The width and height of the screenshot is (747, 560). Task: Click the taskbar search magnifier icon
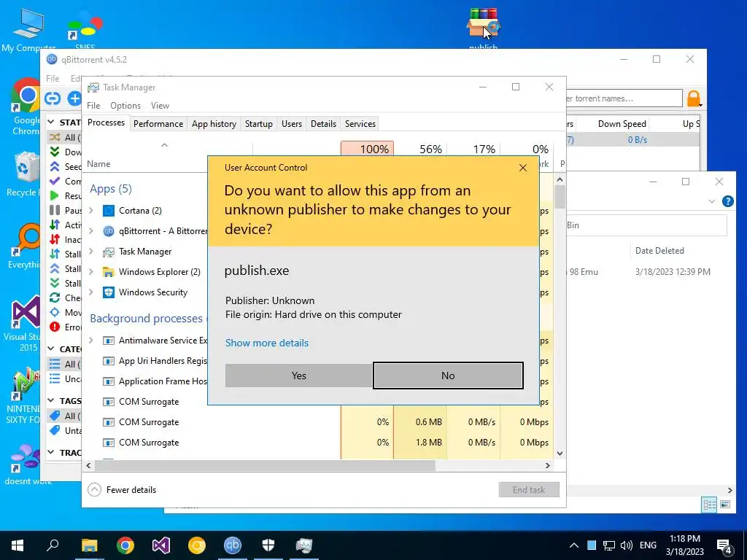point(53,545)
